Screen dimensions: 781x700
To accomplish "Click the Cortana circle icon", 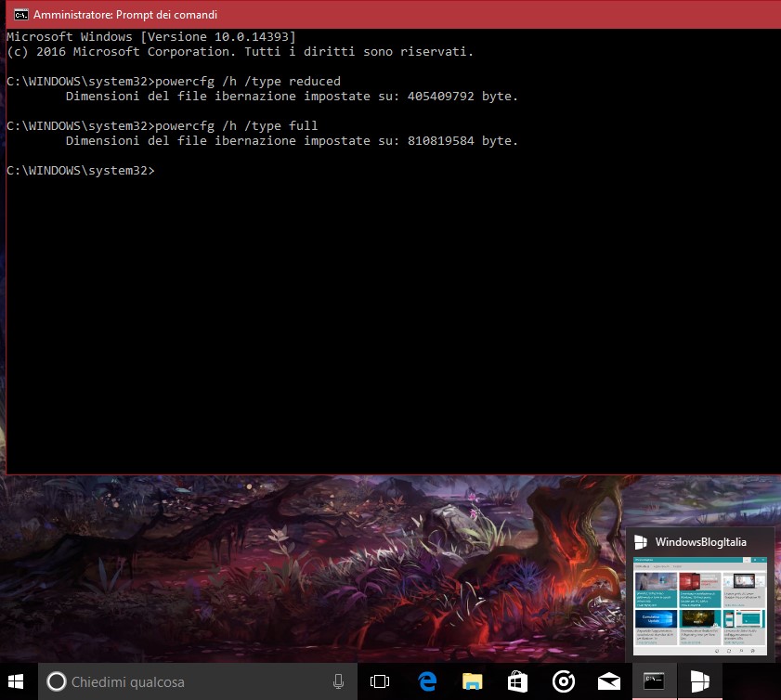I will click(x=57, y=681).
